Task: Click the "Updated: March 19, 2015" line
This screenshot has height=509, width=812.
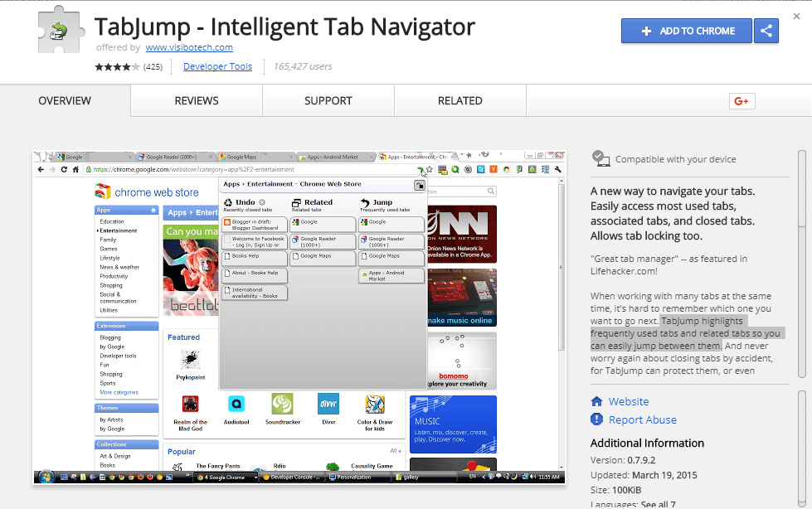Action: [644, 475]
